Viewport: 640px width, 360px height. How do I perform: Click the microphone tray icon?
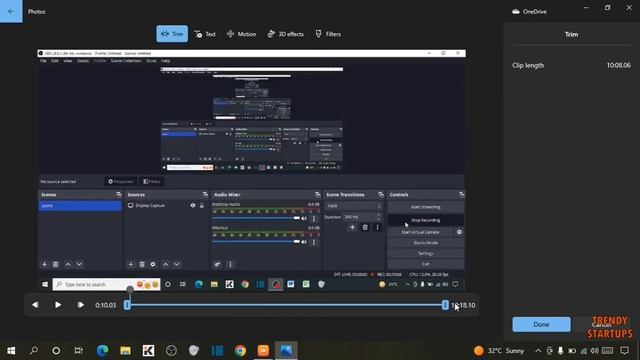(560, 351)
